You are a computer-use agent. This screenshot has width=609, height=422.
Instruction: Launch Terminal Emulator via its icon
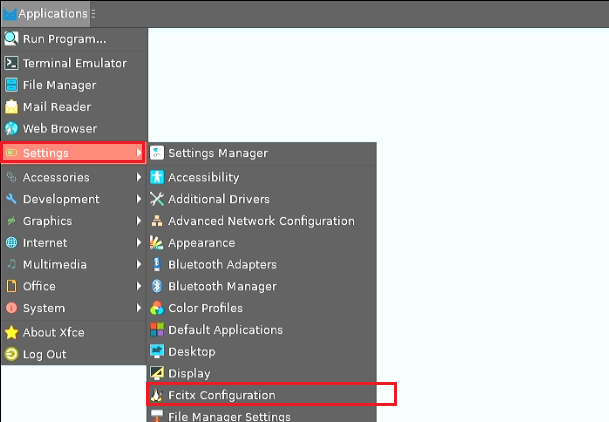11,63
